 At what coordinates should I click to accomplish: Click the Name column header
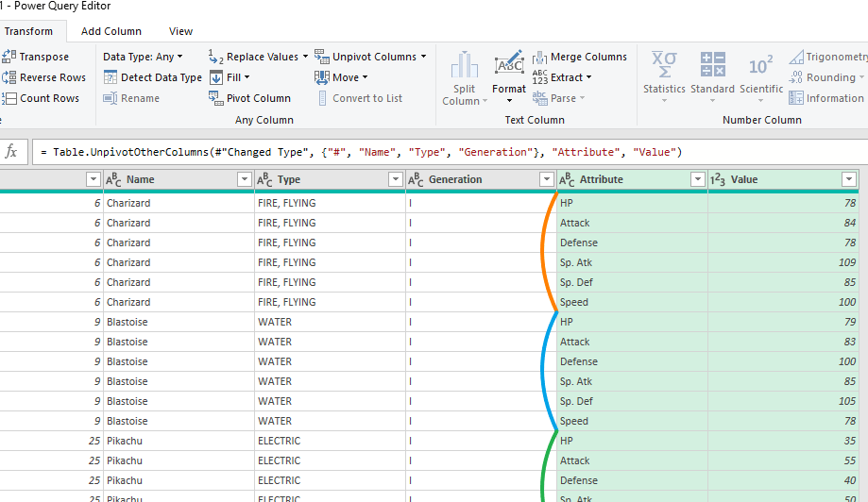pyautogui.click(x=179, y=179)
